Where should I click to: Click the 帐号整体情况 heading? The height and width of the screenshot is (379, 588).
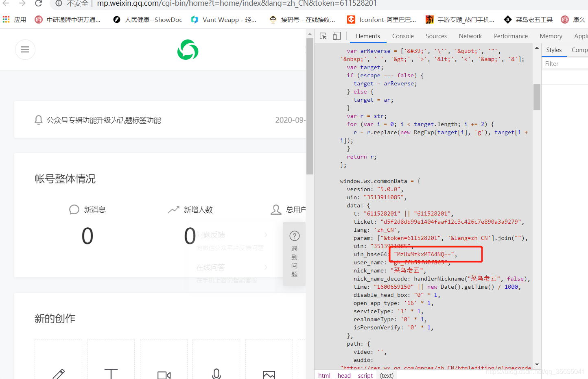click(x=65, y=179)
